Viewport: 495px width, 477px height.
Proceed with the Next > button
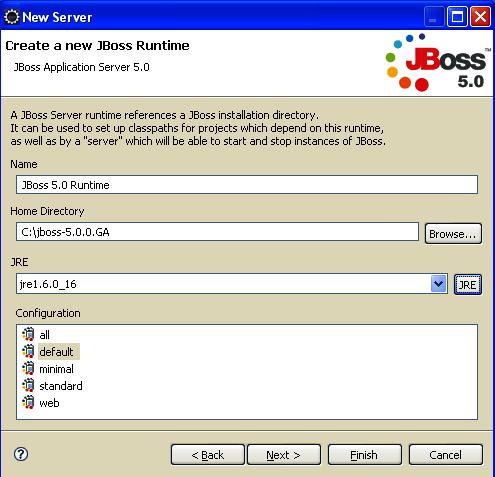tap(284, 455)
